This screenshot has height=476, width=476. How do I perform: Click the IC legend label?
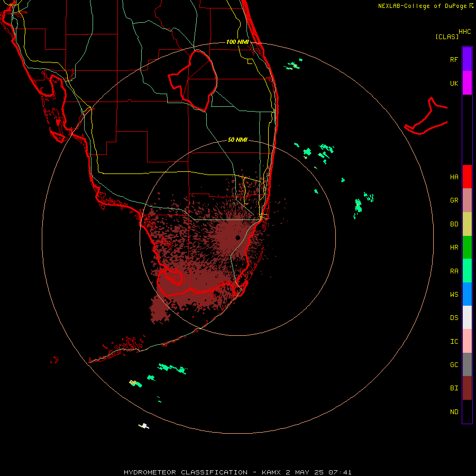(454, 341)
